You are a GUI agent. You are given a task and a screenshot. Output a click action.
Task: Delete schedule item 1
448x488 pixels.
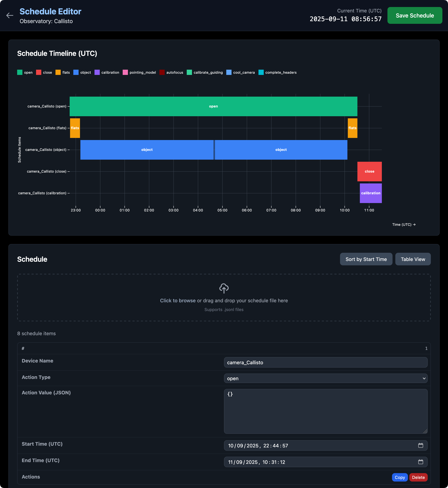click(x=418, y=477)
